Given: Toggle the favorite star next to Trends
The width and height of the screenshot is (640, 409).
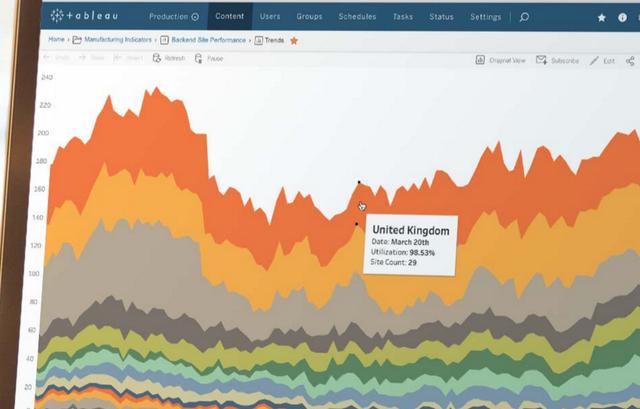Looking at the screenshot, I should pyautogui.click(x=294, y=41).
